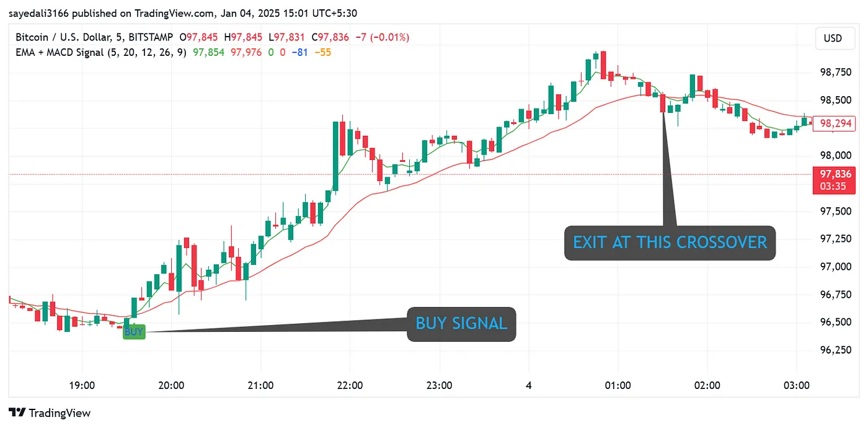Click the green BUY marker under the candle

pos(133,332)
